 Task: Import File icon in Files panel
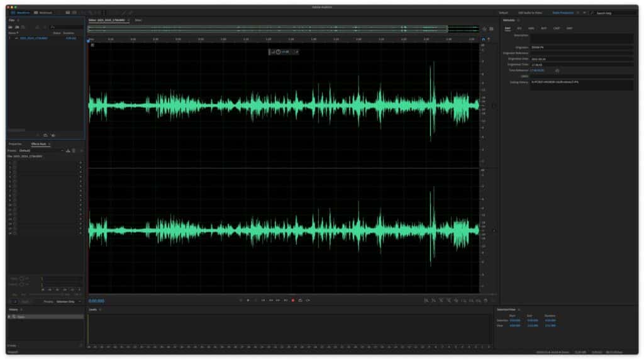[x=17, y=26]
